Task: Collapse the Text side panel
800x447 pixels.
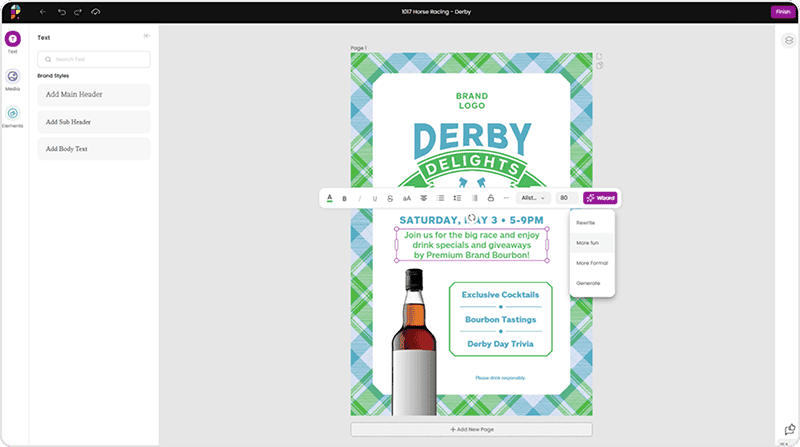Action: (147, 36)
